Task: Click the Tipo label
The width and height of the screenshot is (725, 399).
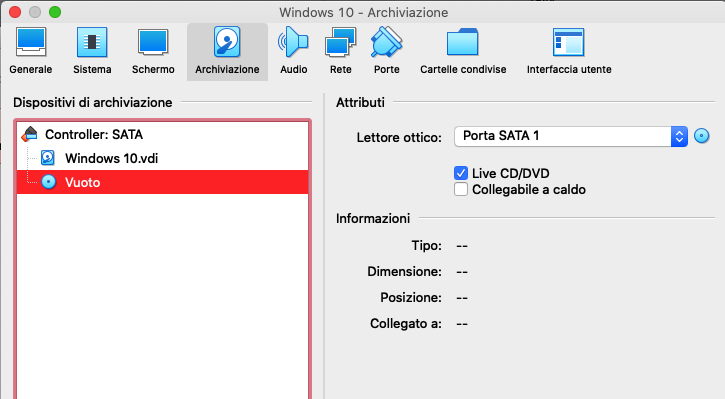Action: click(426, 246)
